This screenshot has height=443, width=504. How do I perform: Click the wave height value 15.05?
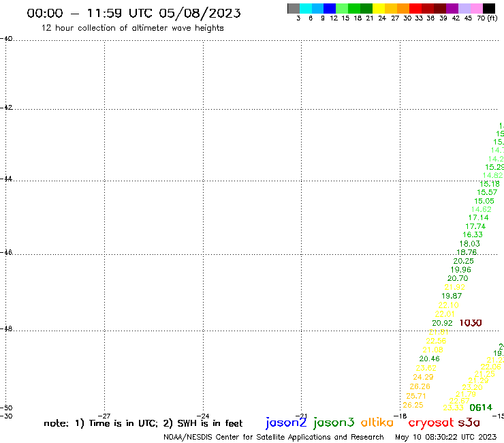click(484, 201)
